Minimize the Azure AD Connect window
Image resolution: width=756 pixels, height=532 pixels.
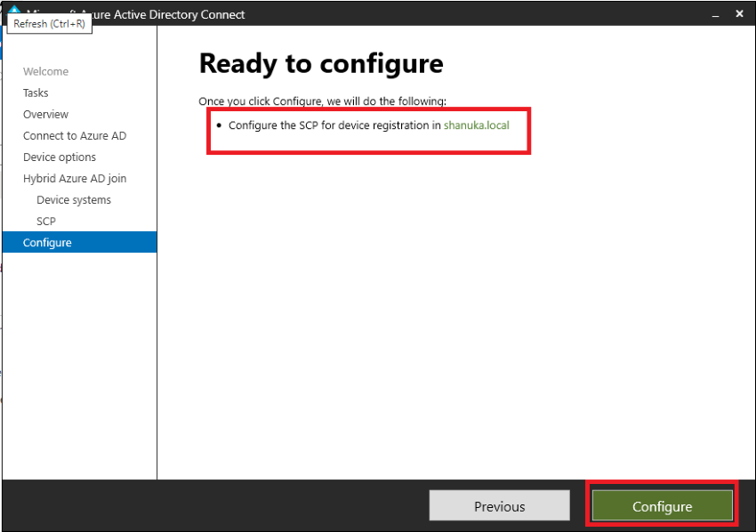(x=716, y=14)
